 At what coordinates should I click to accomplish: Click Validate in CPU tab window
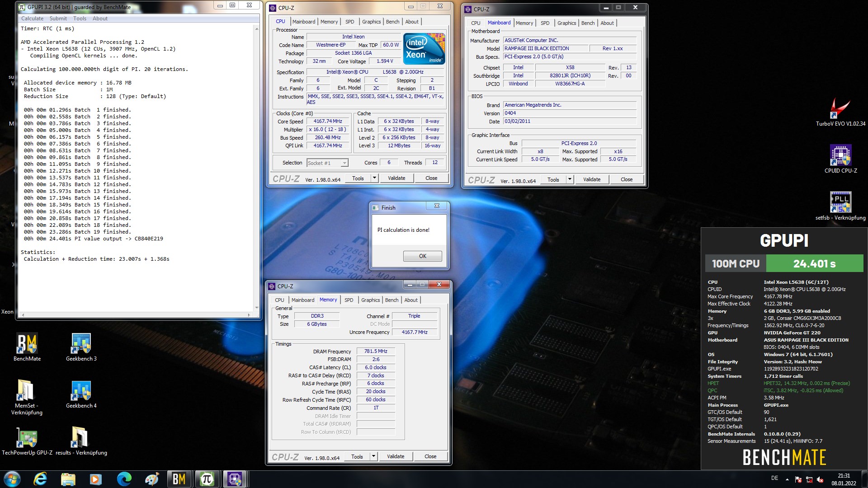(x=396, y=178)
